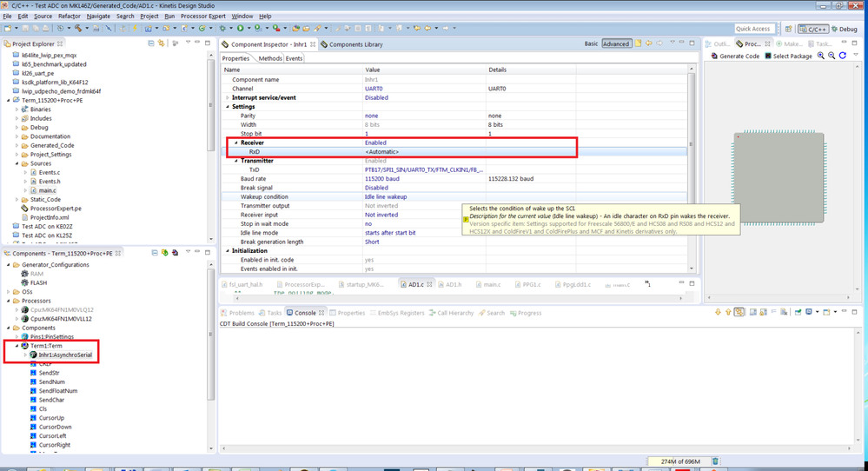Click the green Run toolbar icon
Viewport: 868px width, 471px height.
[x=241, y=28]
